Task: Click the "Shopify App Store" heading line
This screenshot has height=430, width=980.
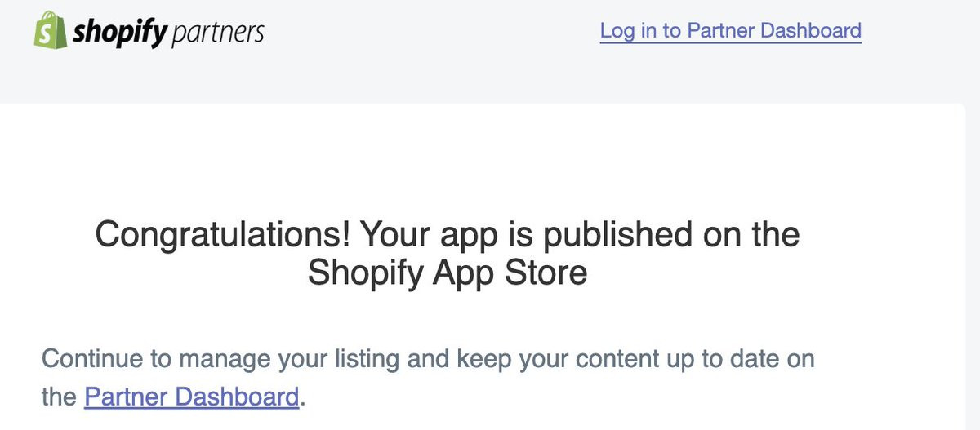Action: 447,272
